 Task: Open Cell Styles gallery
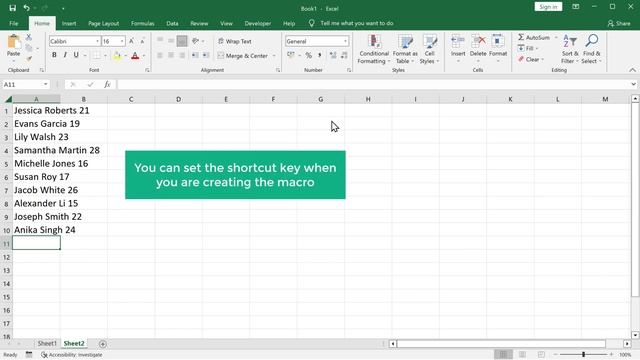(x=429, y=49)
